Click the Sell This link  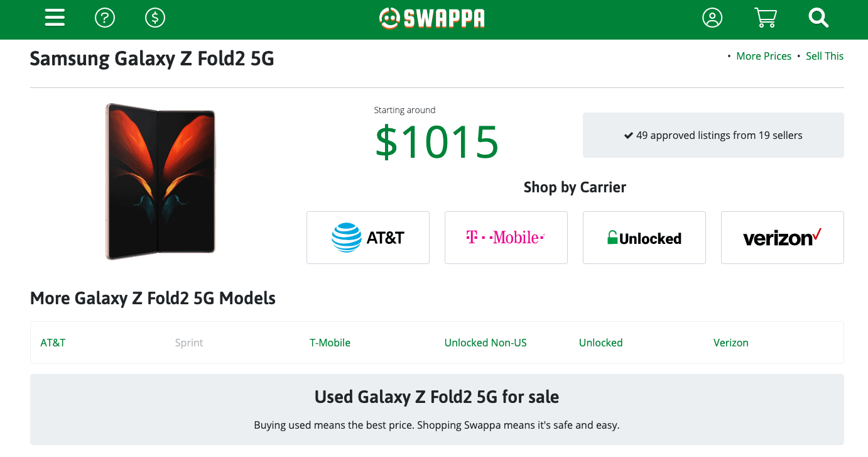coord(825,56)
